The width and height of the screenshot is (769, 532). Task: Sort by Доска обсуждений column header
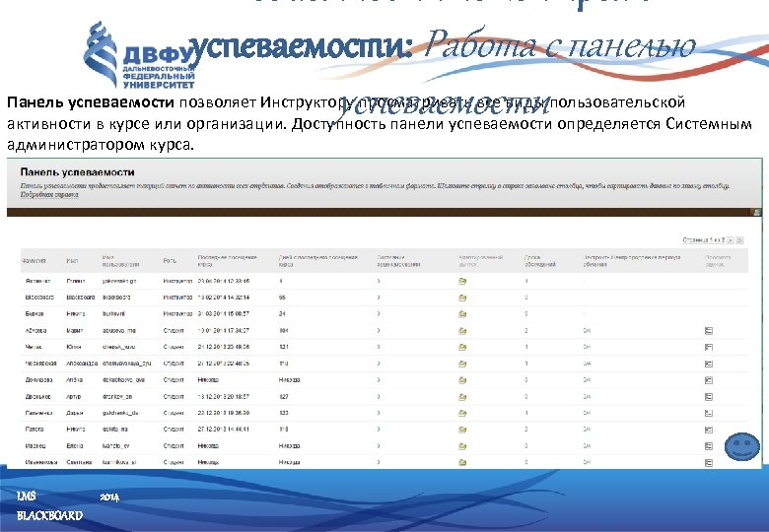[540, 261]
